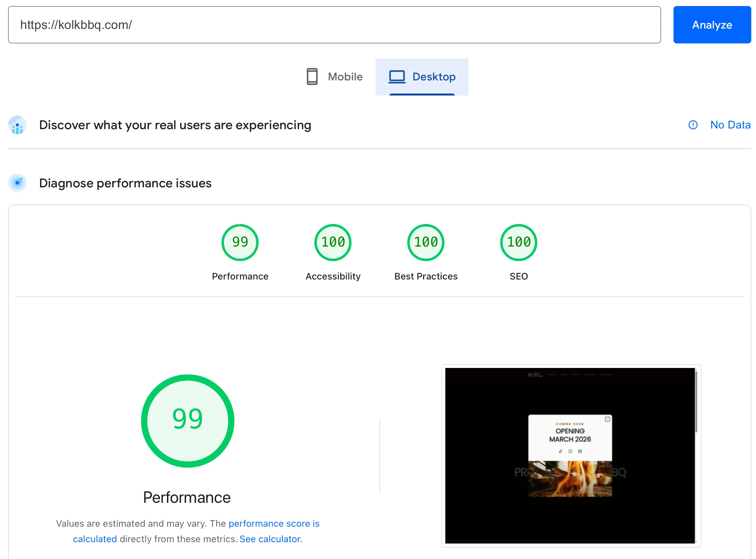Click the blue real-users experience icon
Screen dimensions: 756x559
coord(17,125)
